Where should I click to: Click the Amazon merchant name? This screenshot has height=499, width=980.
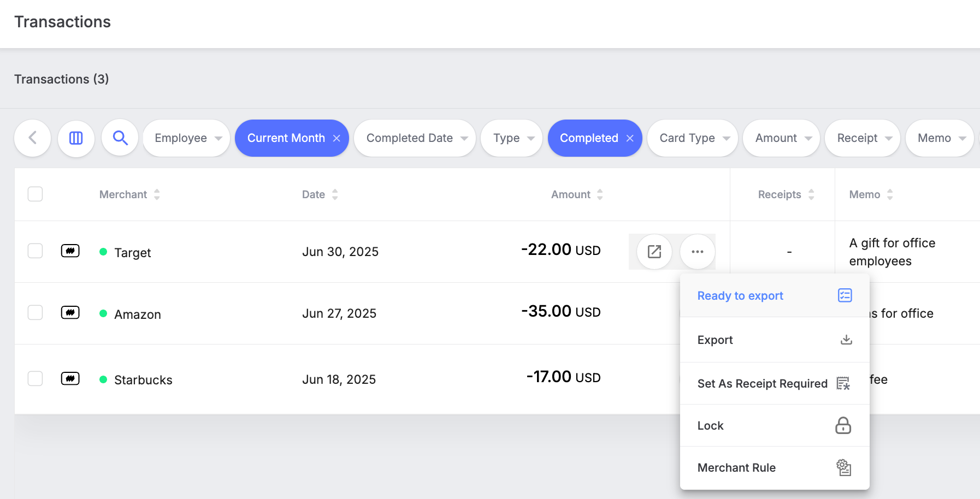click(x=138, y=314)
